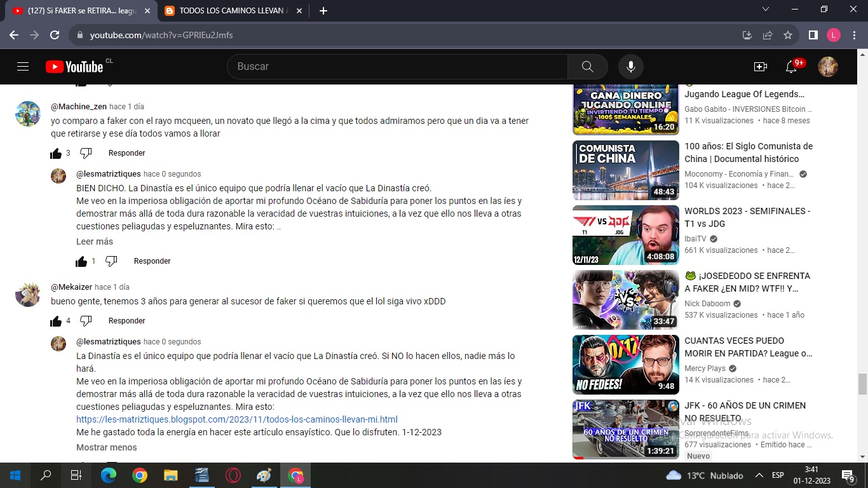Dislike the comment by @Mekaizer
Viewport: 868px width, 488px height.
point(86,321)
